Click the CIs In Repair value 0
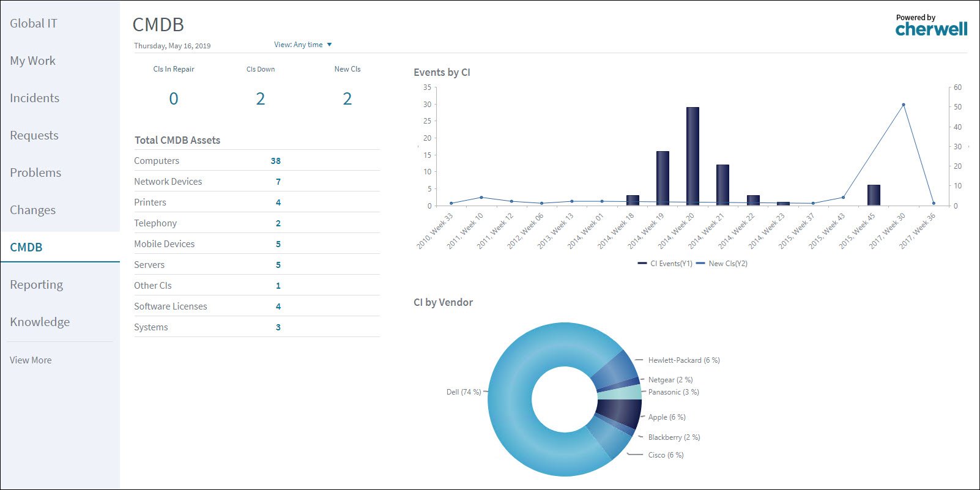 pos(174,98)
